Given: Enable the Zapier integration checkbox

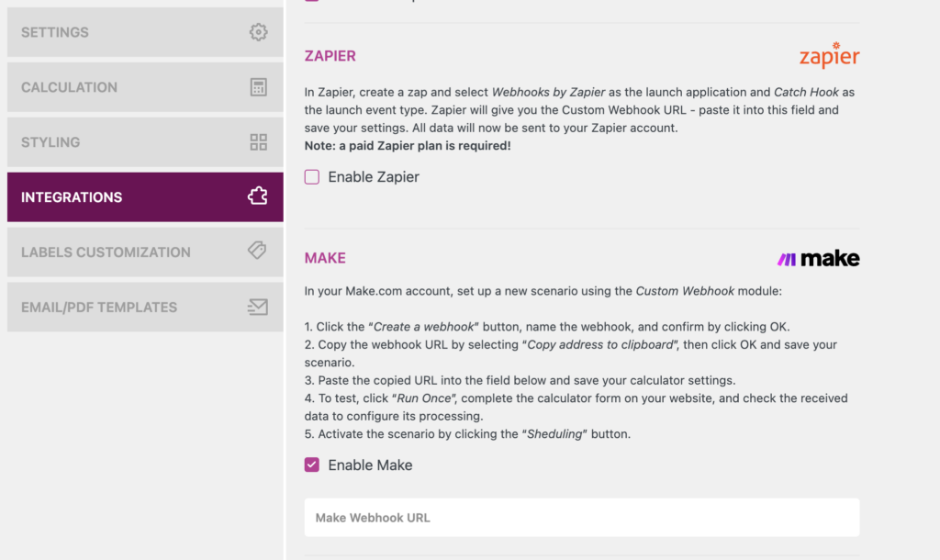Looking at the screenshot, I should pos(312,177).
